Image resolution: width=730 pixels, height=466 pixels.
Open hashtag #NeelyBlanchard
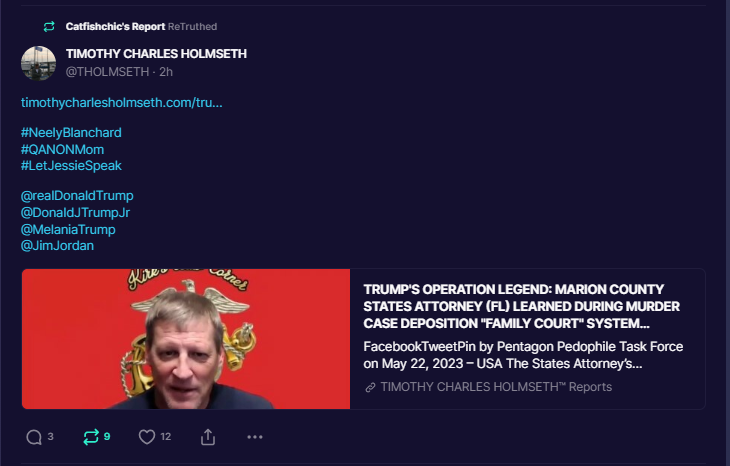pyautogui.click(x=71, y=133)
